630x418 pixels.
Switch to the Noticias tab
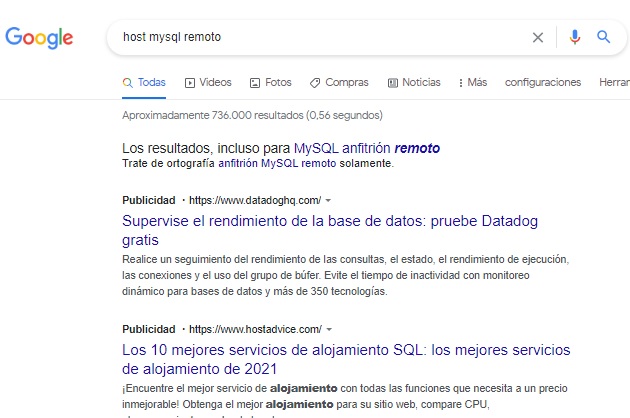click(414, 82)
